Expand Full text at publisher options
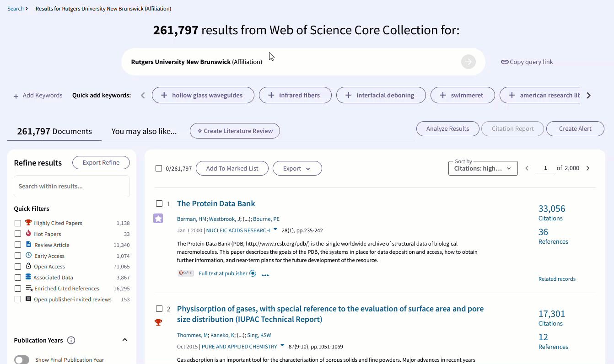The image size is (614, 364). point(253,273)
